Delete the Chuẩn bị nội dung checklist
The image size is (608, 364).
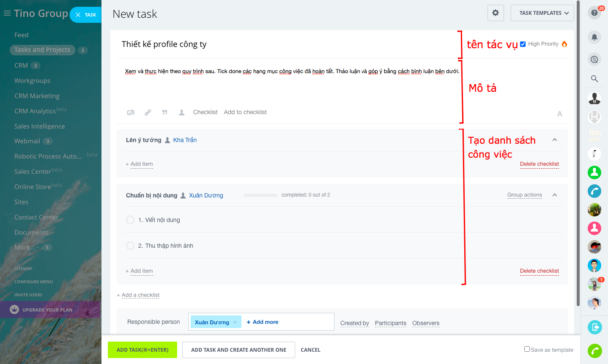pos(539,271)
